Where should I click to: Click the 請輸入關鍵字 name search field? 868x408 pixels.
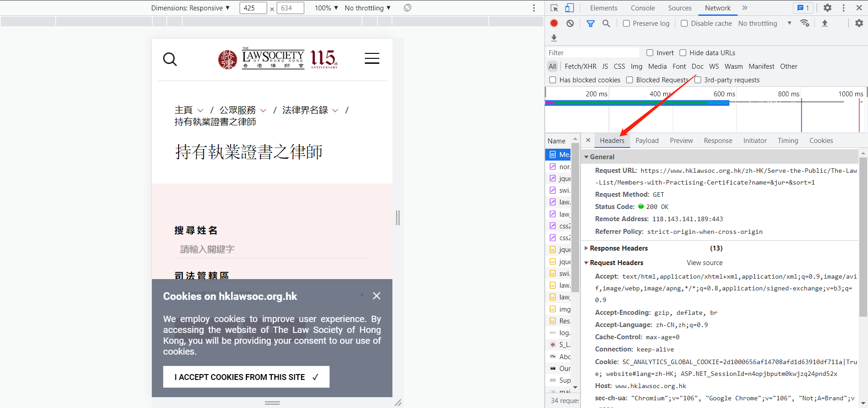[x=272, y=249]
